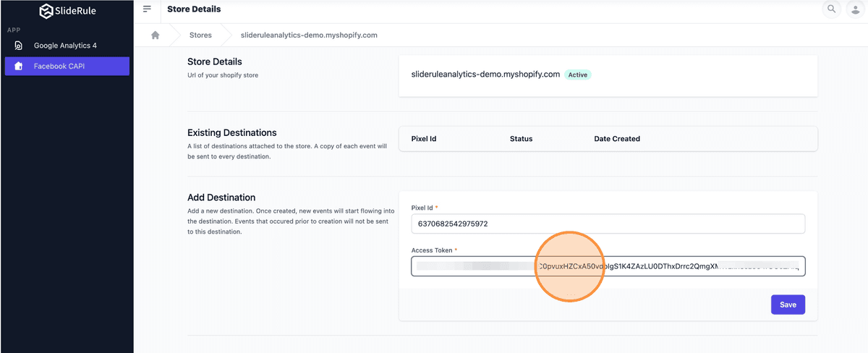Select Facebook CAPI in sidebar
This screenshot has width=868, height=353.
67,66
